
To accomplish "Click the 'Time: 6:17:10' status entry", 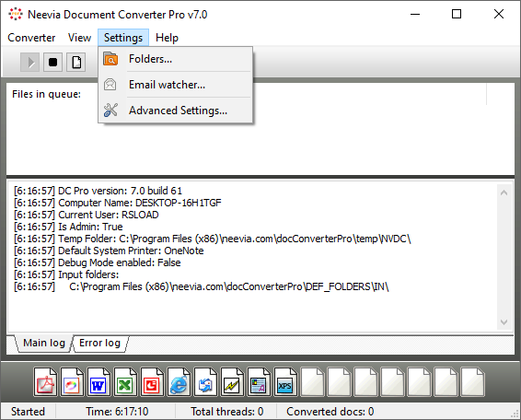I will pos(117,412).
